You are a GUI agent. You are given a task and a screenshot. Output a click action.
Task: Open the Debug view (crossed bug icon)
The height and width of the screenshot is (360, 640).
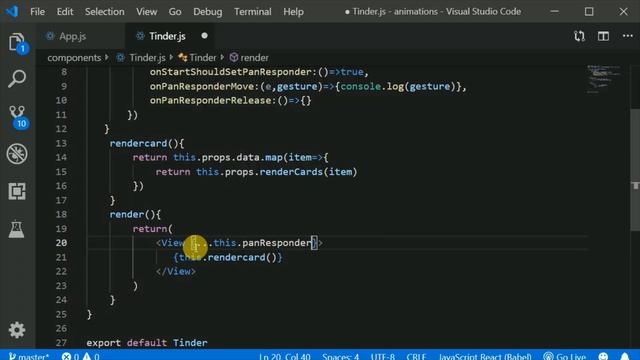tap(17, 154)
